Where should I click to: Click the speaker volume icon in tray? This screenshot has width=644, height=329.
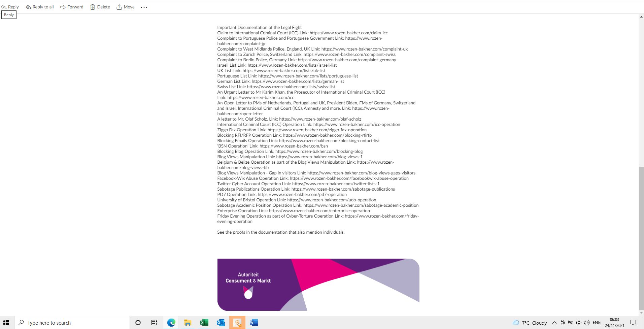click(x=587, y=322)
